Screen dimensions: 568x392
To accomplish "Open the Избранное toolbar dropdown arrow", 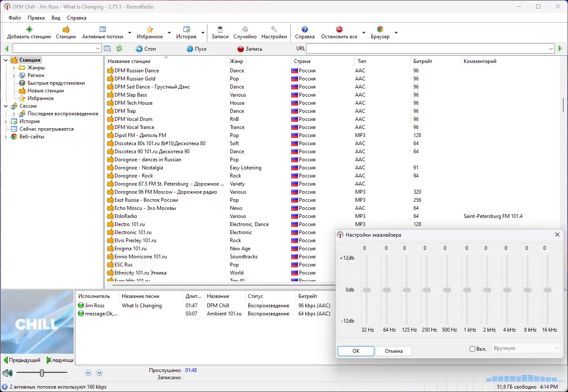I will (169, 33).
